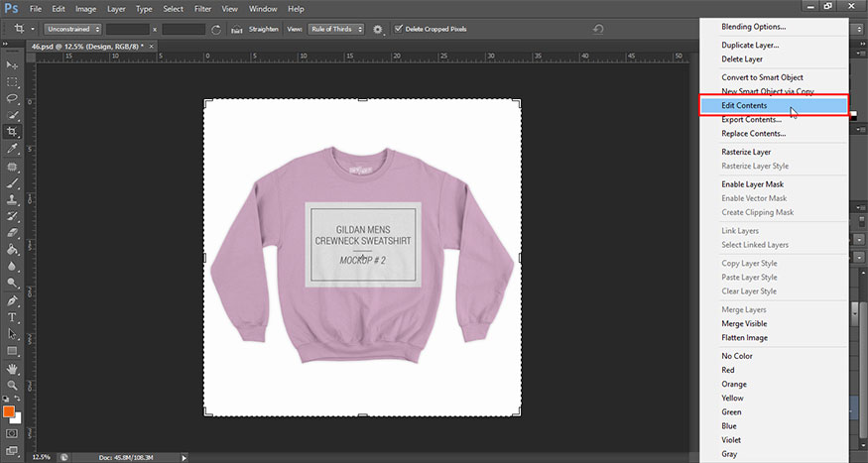
Task: Click the white background color swatch
Action: (17, 418)
